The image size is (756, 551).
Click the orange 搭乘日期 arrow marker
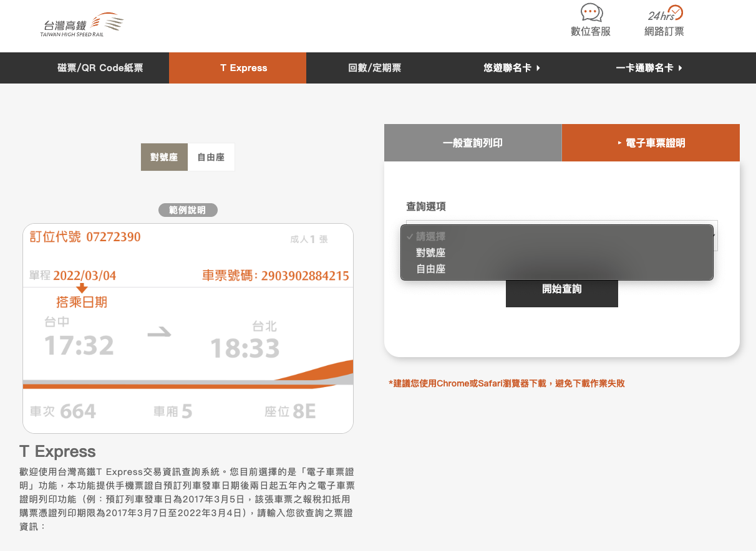point(82,288)
